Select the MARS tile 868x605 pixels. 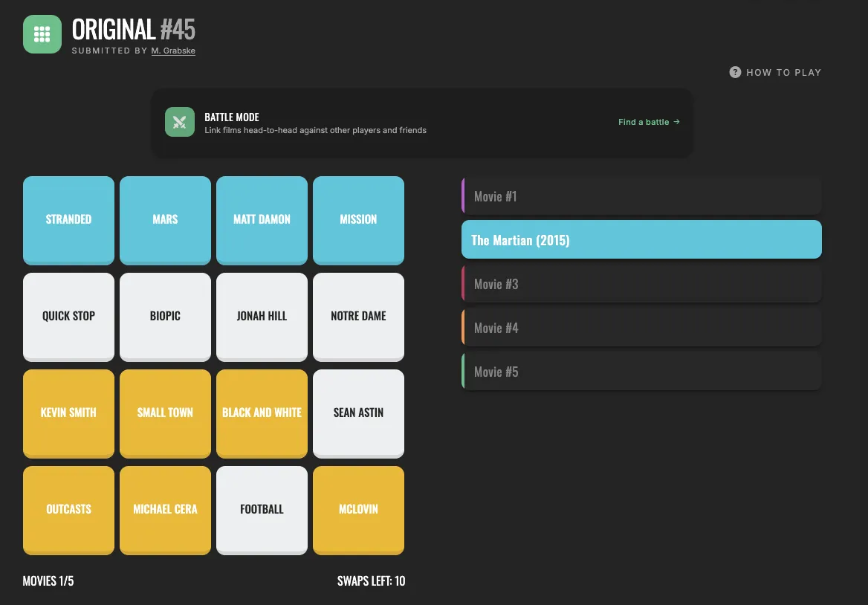pyautogui.click(x=166, y=220)
